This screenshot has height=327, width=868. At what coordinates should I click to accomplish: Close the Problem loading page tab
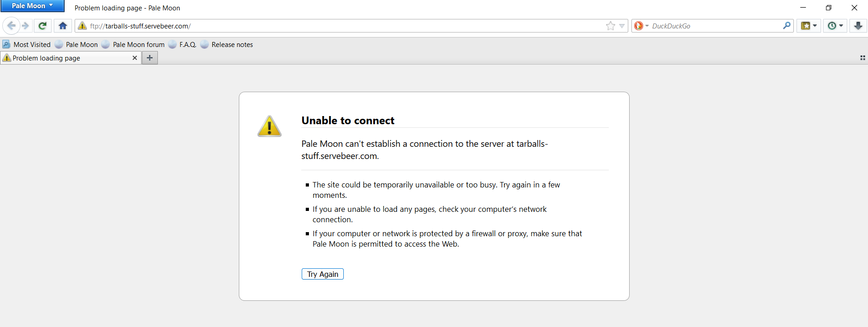134,58
